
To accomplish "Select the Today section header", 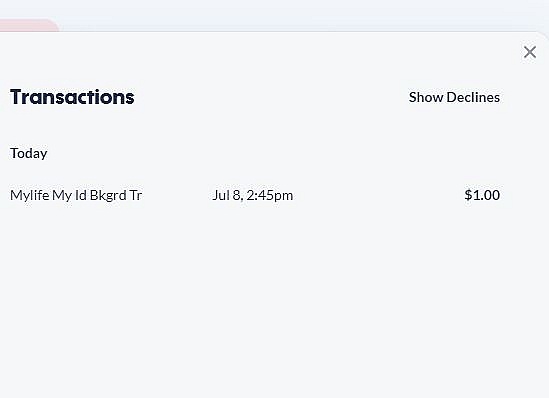I will [29, 153].
